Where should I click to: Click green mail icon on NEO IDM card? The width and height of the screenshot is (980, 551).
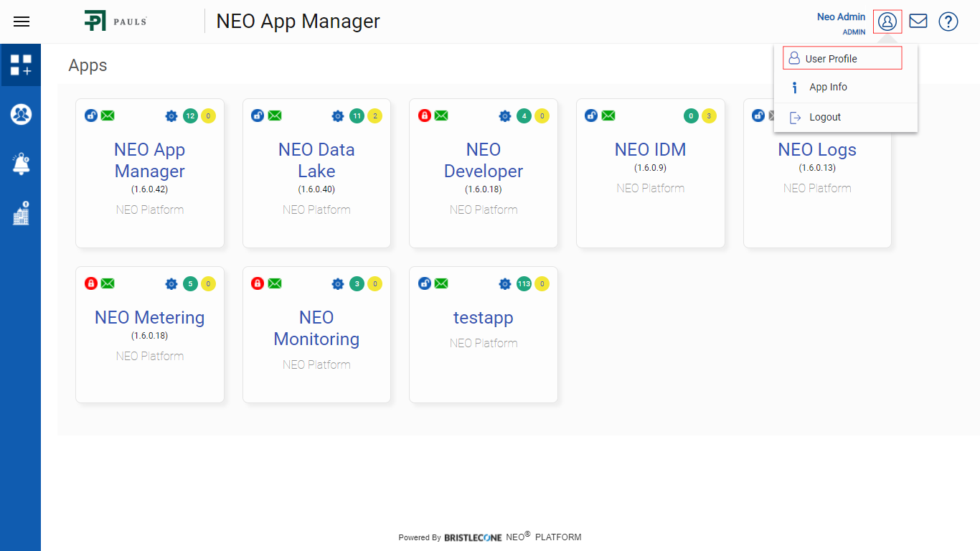(x=608, y=116)
